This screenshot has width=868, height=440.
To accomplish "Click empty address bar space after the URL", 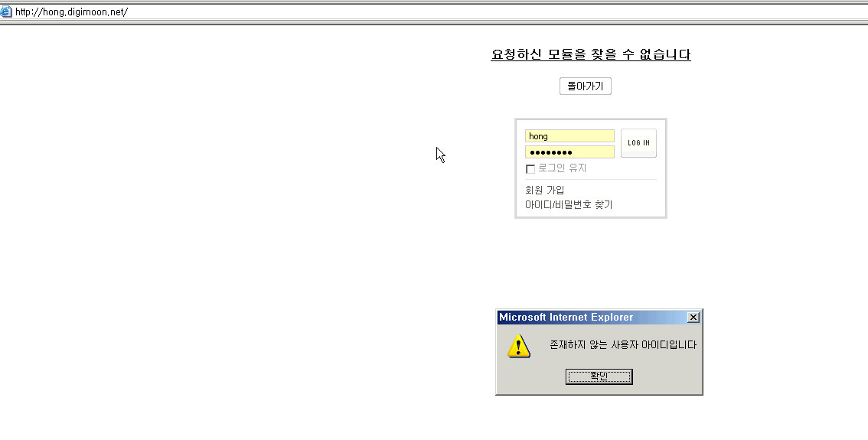I will click(x=498, y=11).
